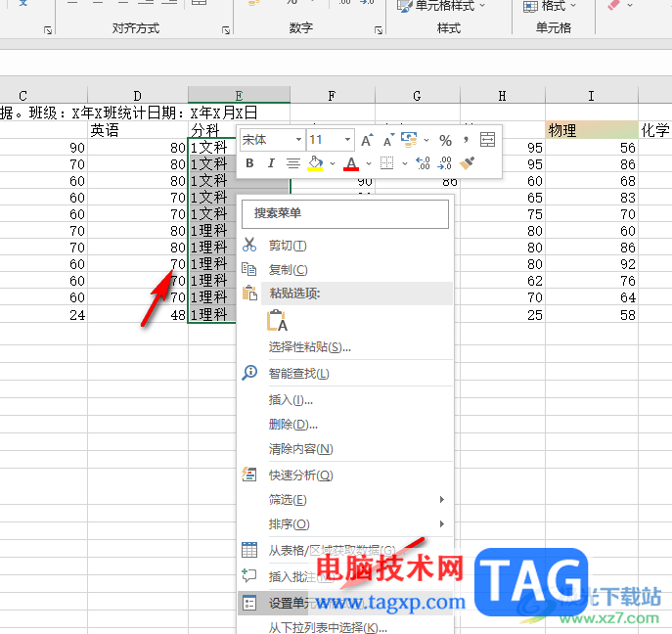The width and height of the screenshot is (672, 634).
Task: Select the 化学 header cell
Action: [x=654, y=130]
